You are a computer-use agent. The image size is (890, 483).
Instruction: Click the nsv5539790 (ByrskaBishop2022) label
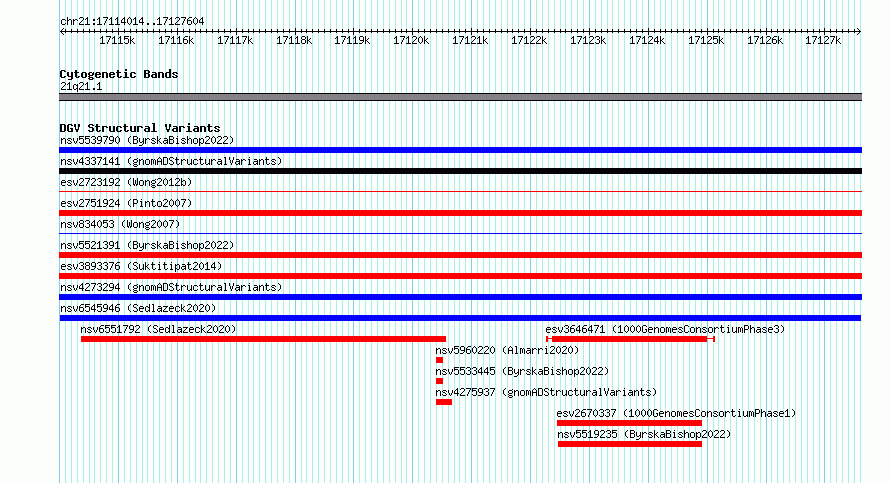pyautogui.click(x=147, y=140)
